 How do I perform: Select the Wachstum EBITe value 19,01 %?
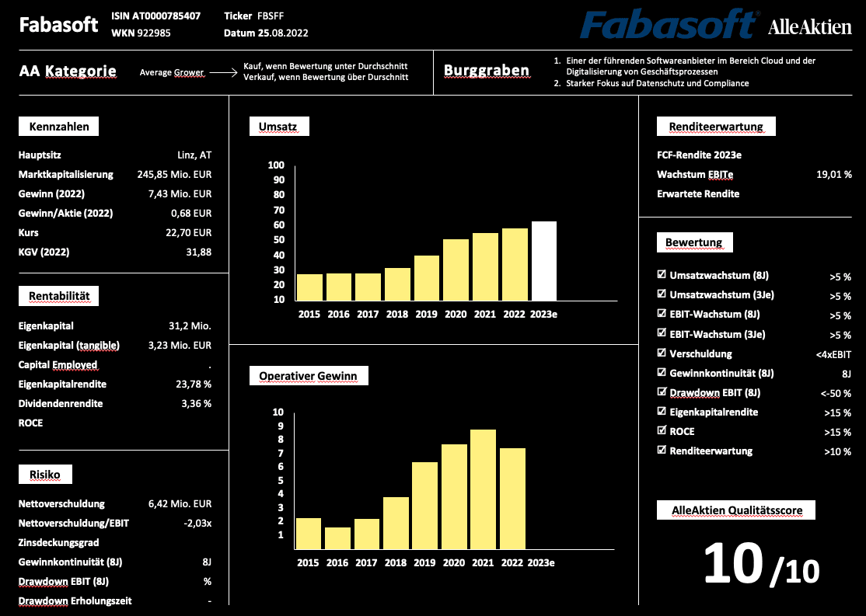(x=834, y=175)
